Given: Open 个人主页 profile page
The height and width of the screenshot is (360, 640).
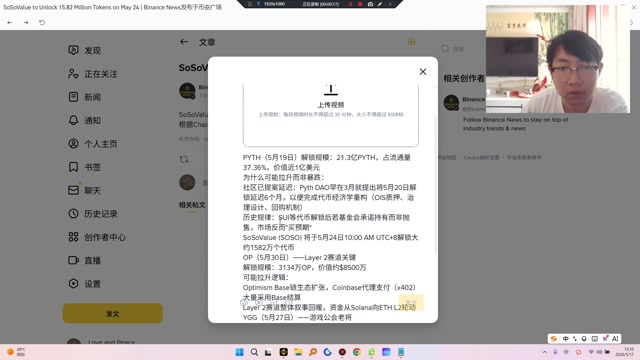Looking at the screenshot, I should tap(93, 144).
